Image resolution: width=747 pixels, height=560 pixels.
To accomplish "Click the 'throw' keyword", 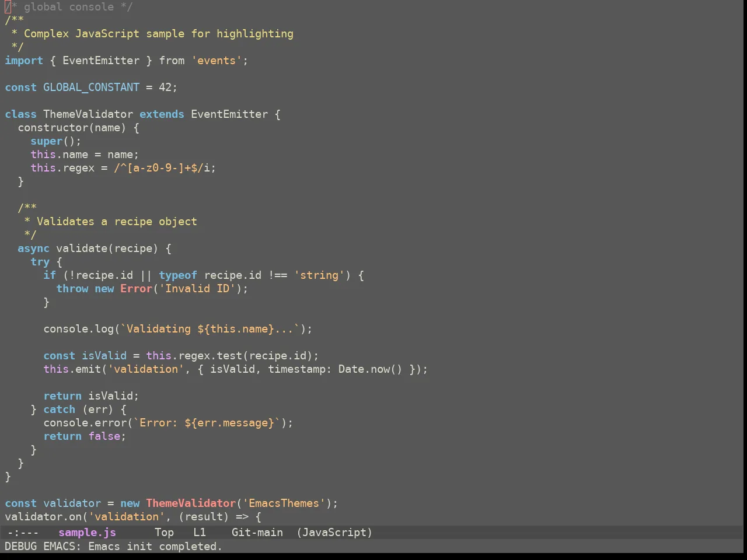I will 72,289.
